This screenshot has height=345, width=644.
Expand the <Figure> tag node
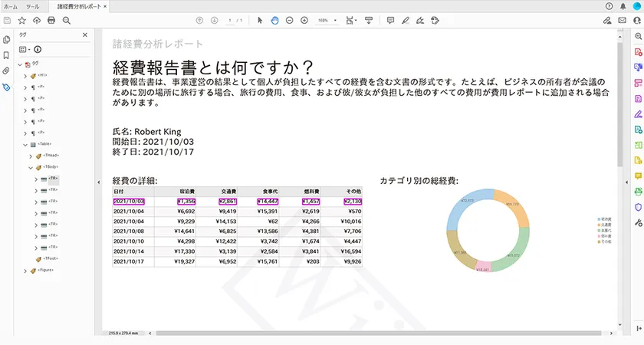(25, 271)
